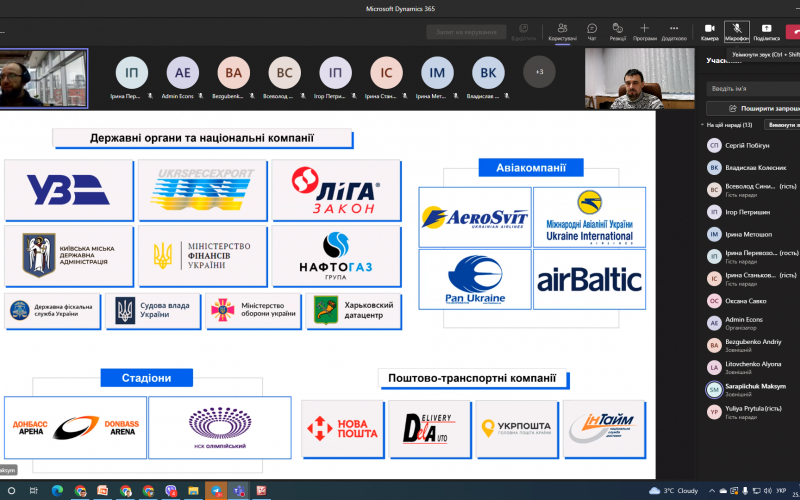Click the left presenter video thumbnail
This screenshot has height=500, width=800.
(44, 78)
